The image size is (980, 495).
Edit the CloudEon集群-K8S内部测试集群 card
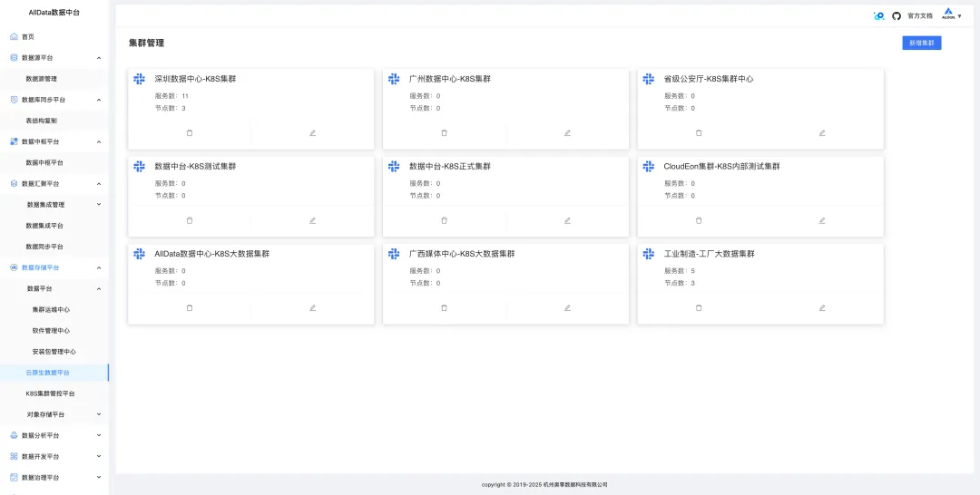pos(822,220)
